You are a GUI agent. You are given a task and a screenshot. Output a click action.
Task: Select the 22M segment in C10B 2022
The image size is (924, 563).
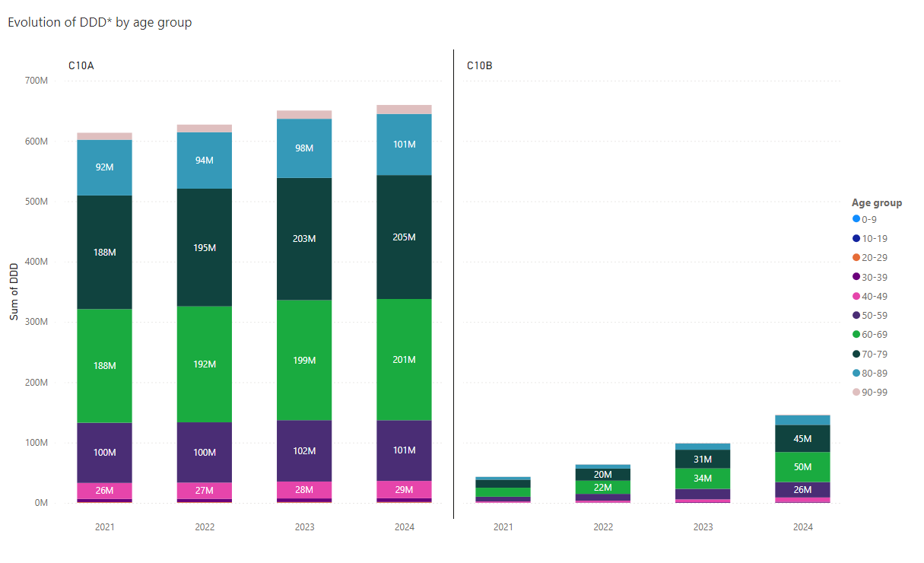click(603, 487)
